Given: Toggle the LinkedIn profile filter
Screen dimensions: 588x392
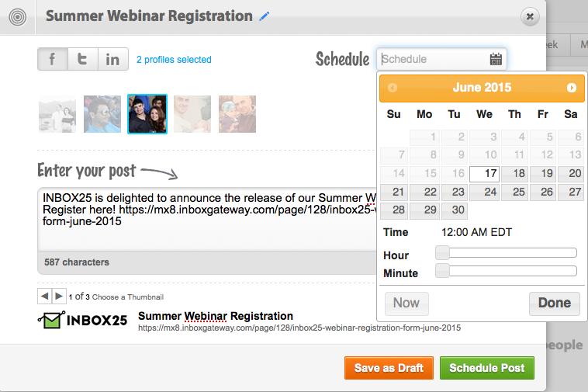Looking at the screenshot, I should pyautogui.click(x=113, y=59).
